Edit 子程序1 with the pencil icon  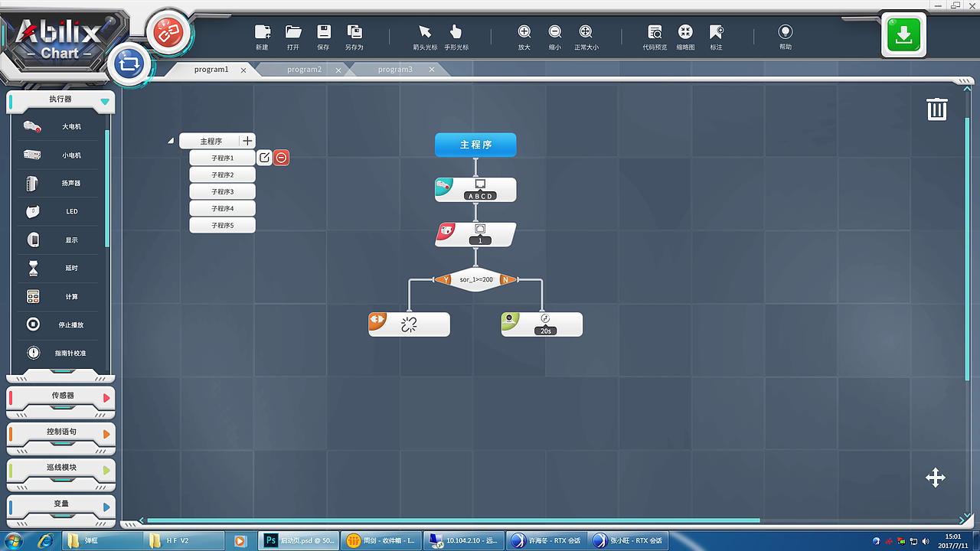[x=263, y=158]
